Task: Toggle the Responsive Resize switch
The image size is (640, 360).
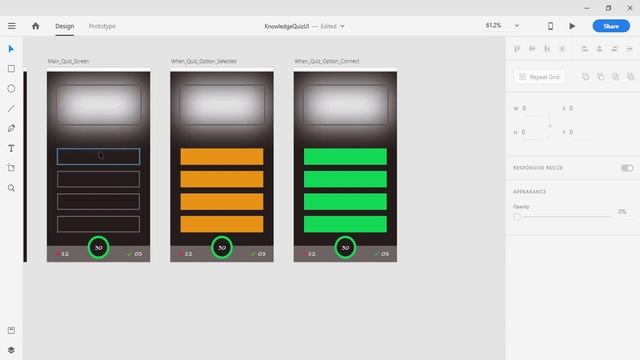Action: pyautogui.click(x=627, y=168)
